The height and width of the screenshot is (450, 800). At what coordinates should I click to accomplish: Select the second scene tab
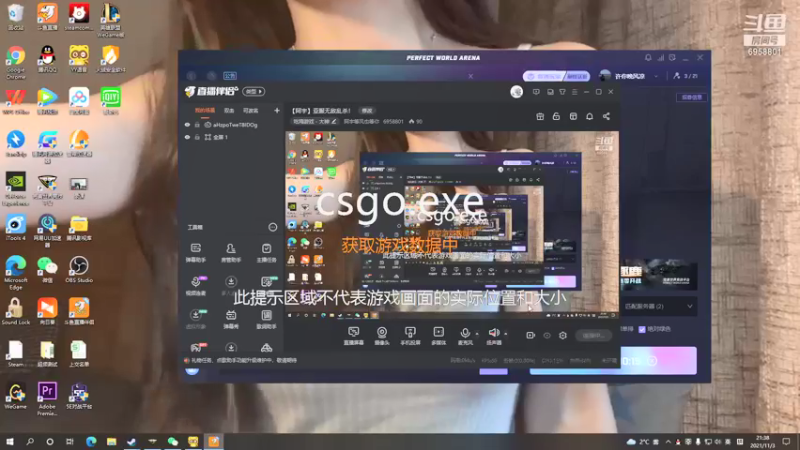coord(229,110)
